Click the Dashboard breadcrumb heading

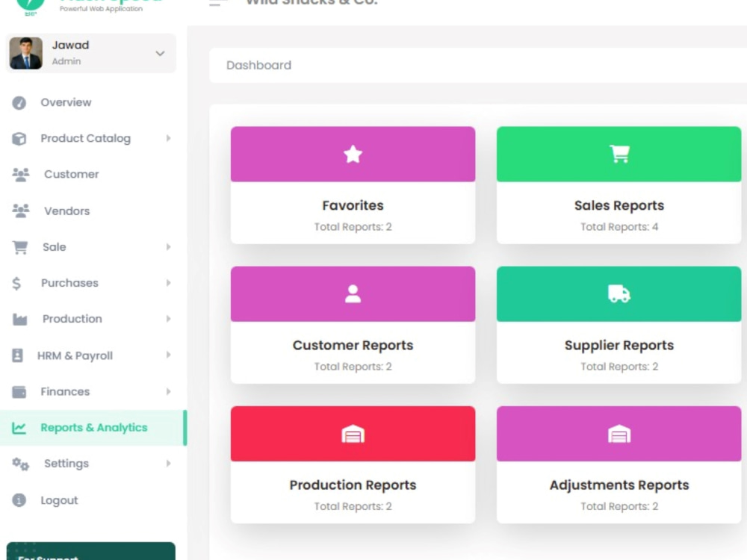[258, 65]
